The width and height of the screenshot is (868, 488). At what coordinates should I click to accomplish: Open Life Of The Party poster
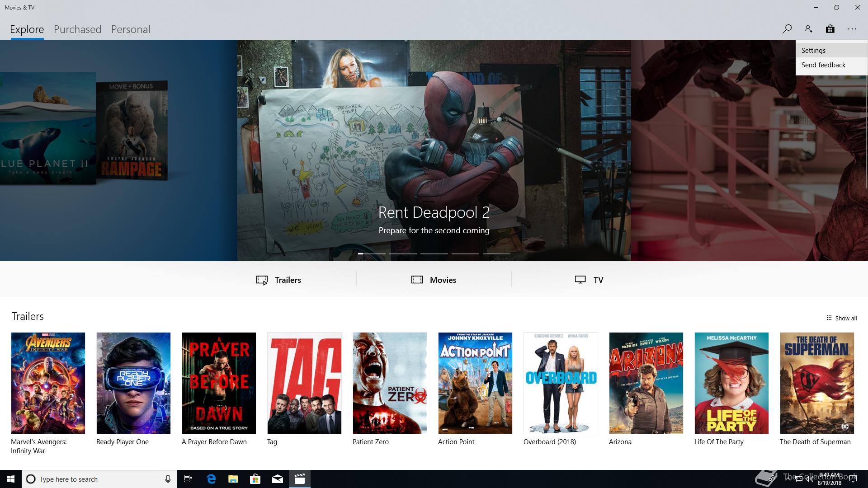731,383
